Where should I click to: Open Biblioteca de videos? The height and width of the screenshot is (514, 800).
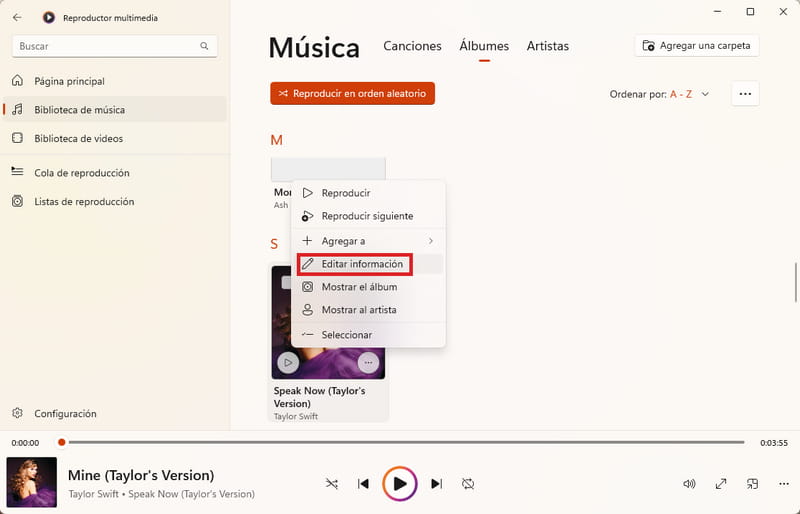click(115, 138)
